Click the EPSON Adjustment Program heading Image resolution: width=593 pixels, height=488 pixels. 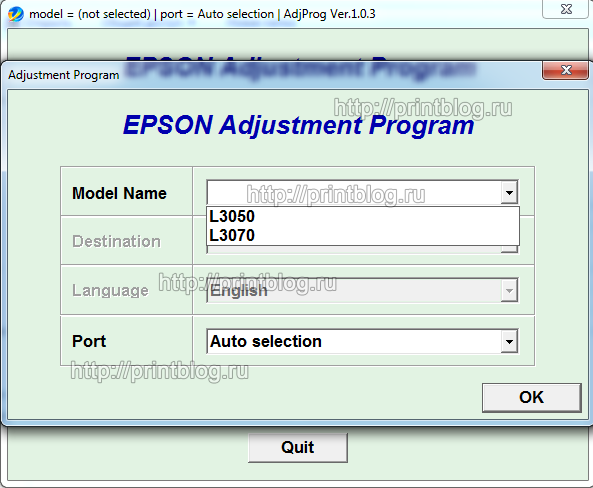(298, 125)
